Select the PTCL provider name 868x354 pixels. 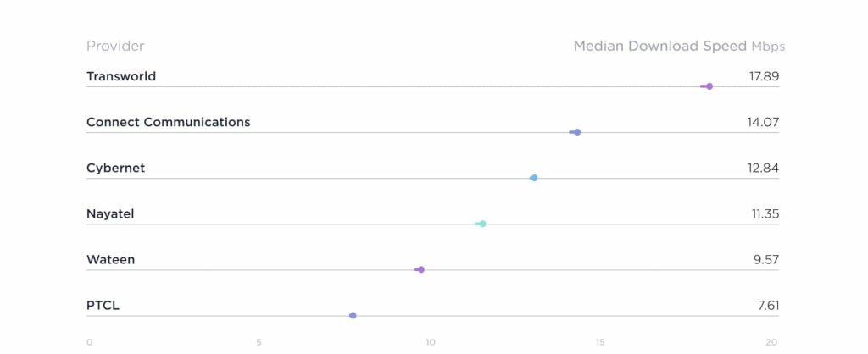coord(103,305)
